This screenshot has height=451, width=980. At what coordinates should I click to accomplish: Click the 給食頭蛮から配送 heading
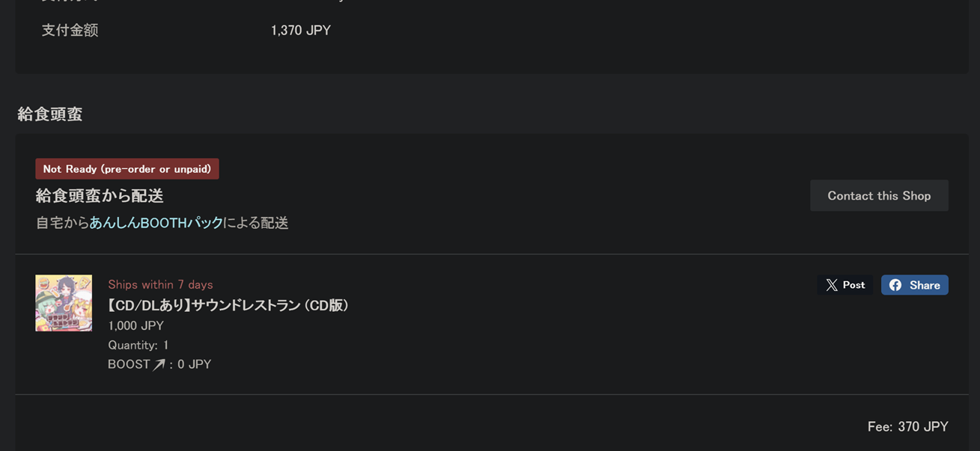point(100,196)
